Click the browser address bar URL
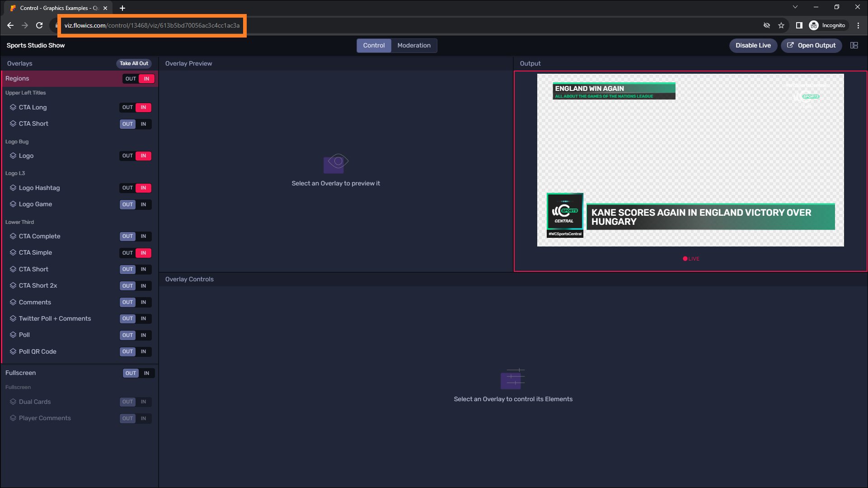Viewport: 868px width, 488px height. [152, 25]
